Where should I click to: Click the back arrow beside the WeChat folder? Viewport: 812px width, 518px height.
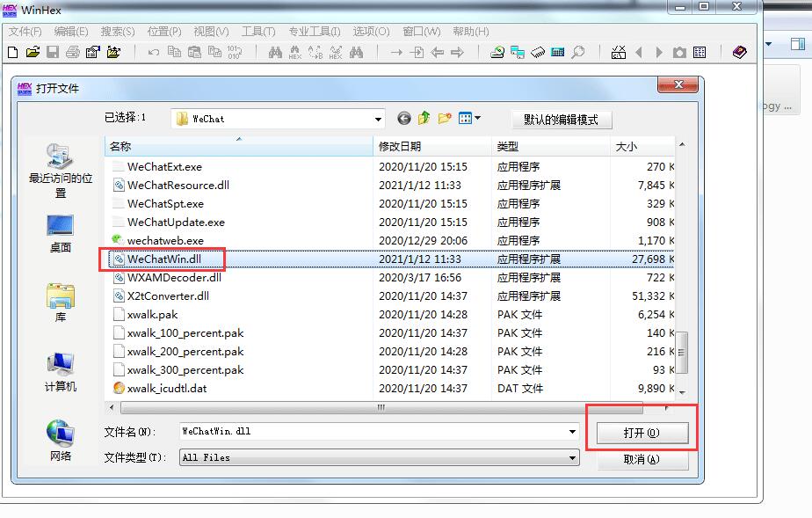404,119
